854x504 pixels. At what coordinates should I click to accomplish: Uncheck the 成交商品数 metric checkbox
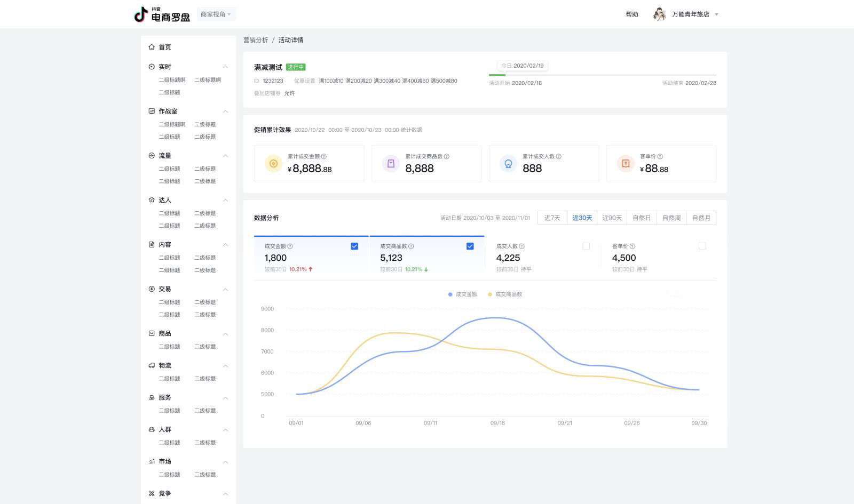point(470,246)
